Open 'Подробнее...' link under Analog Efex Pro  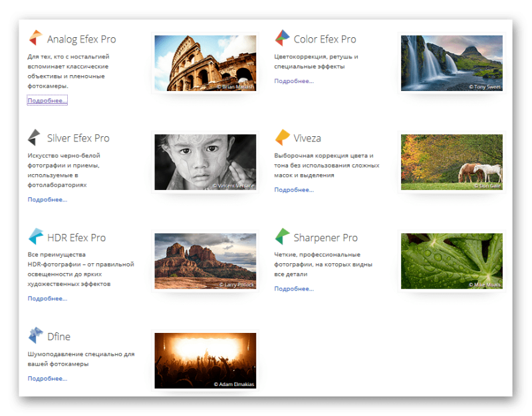click(47, 101)
